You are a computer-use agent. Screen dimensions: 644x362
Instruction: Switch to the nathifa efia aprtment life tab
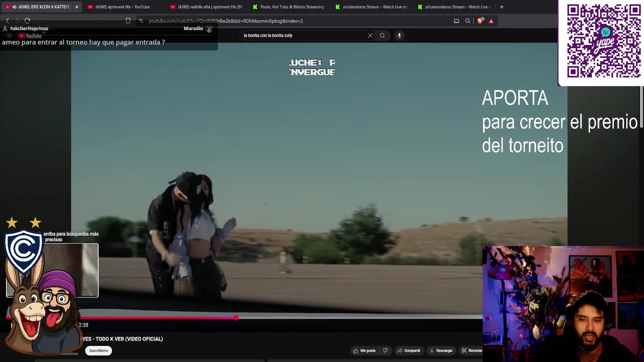[206, 7]
